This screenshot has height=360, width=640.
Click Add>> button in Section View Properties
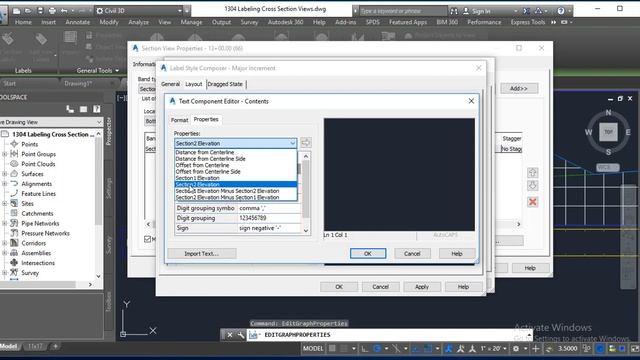click(519, 88)
